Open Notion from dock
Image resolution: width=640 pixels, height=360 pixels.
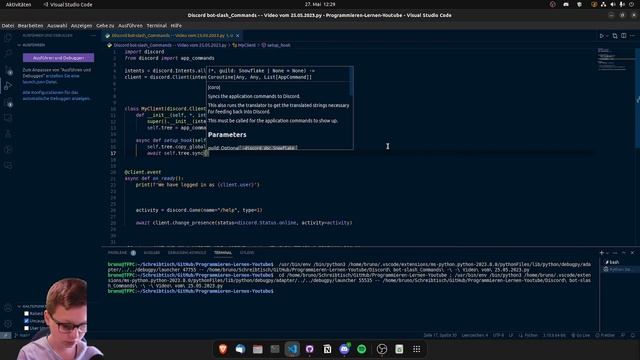click(327, 349)
